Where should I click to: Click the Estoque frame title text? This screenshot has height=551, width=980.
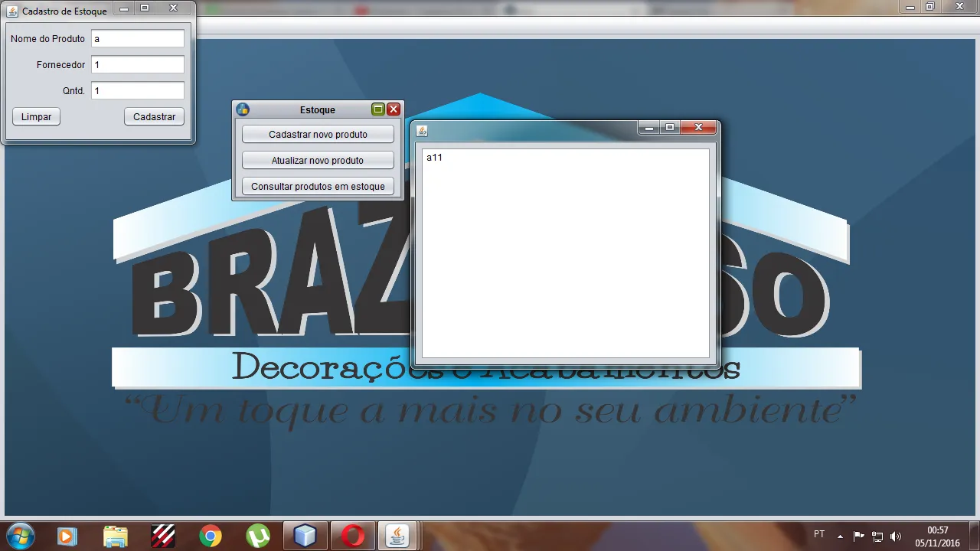pyautogui.click(x=318, y=109)
